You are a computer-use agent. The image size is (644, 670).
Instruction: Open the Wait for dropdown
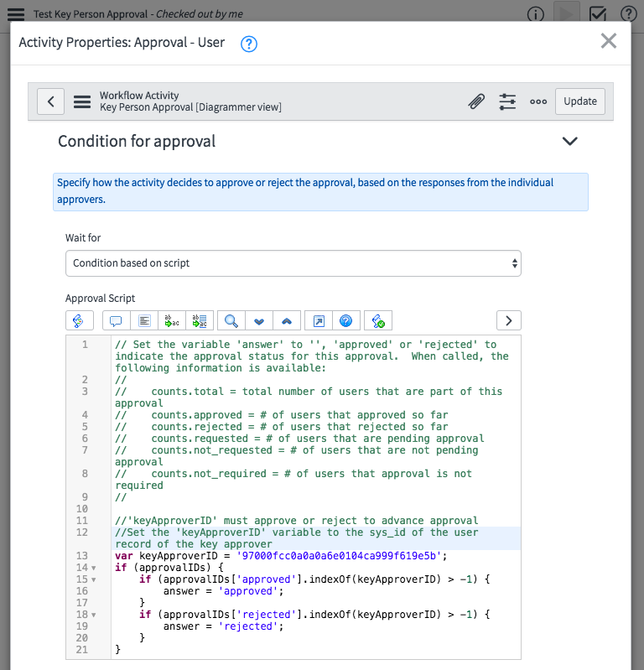[293, 263]
